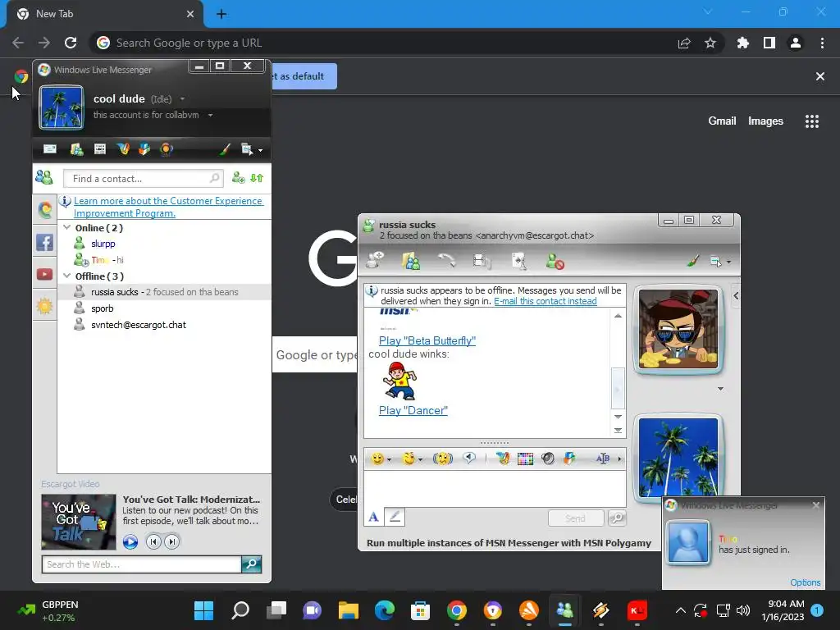Change background with color grid icon

click(x=526, y=459)
